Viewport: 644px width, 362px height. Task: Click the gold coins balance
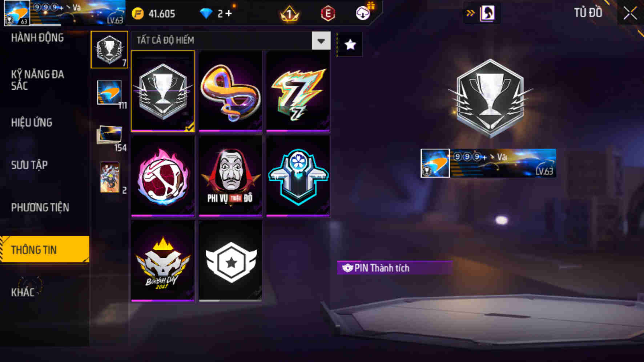pos(154,14)
